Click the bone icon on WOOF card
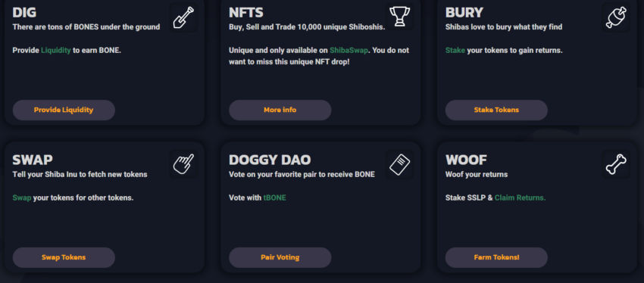The width and height of the screenshot is (644, 283). (616, 164)
